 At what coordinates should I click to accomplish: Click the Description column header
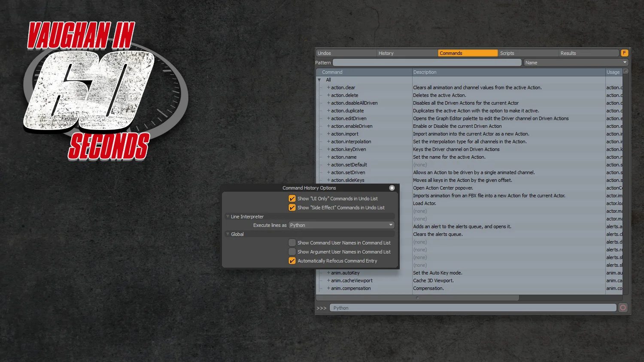point(509,72)
